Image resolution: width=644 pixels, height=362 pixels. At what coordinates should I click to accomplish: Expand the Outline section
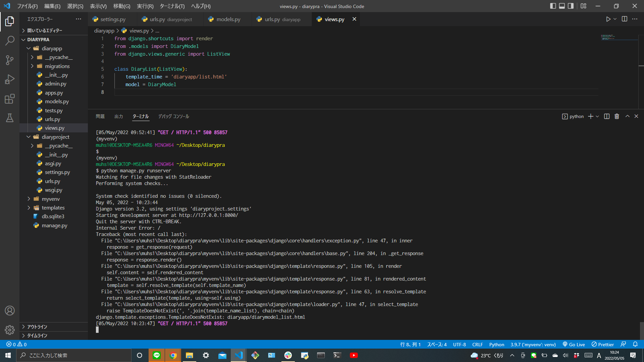coord(54,327)
